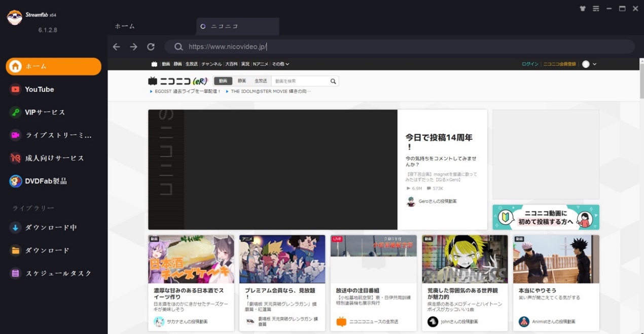
Task: Expand the その他 dropdown menu
Action: 280,64
